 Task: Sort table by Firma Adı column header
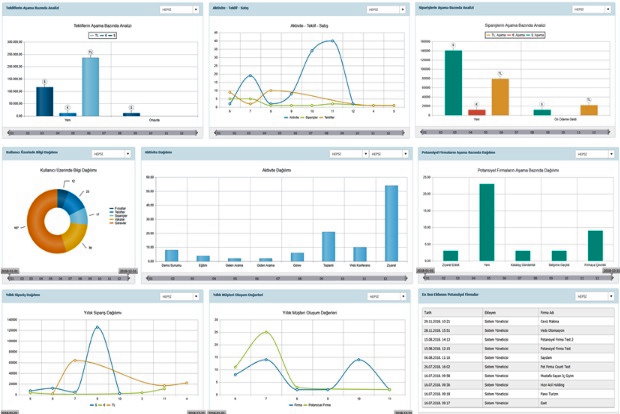pyautogui.click(x=545, y=314)
